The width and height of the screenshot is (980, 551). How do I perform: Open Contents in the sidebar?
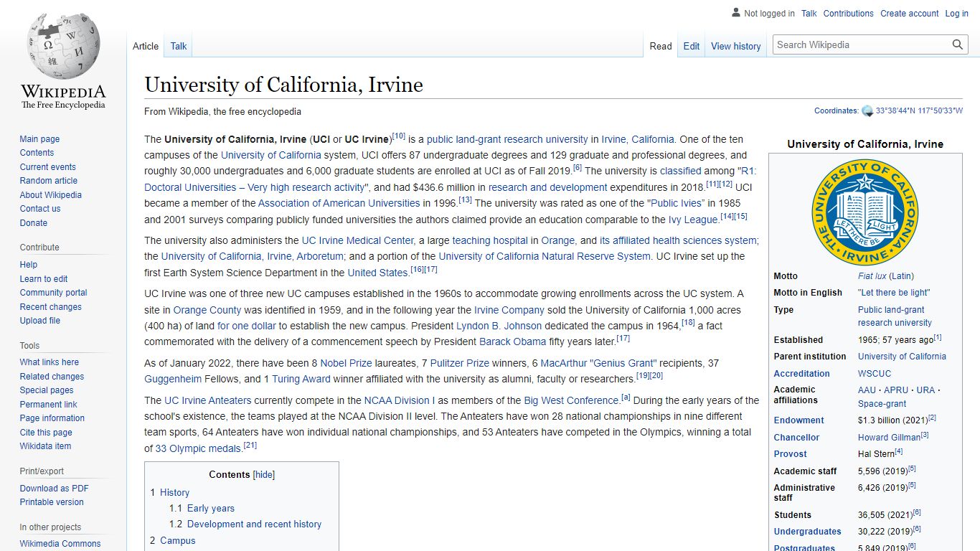point(37,153)
